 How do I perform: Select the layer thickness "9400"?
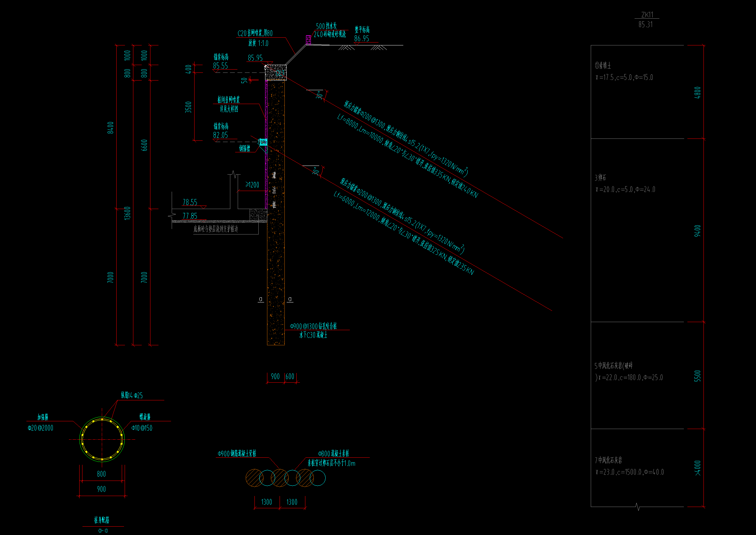[697, 231]
